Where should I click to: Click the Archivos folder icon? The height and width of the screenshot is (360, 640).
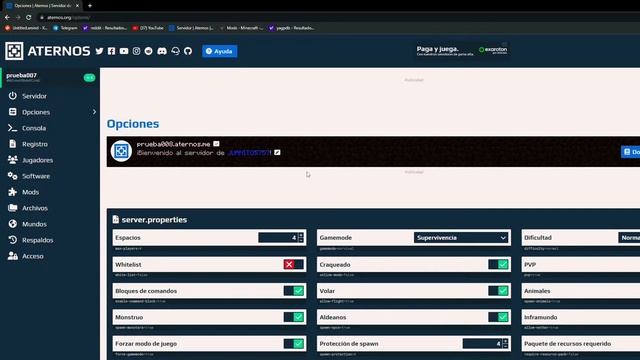coord(13,208)
